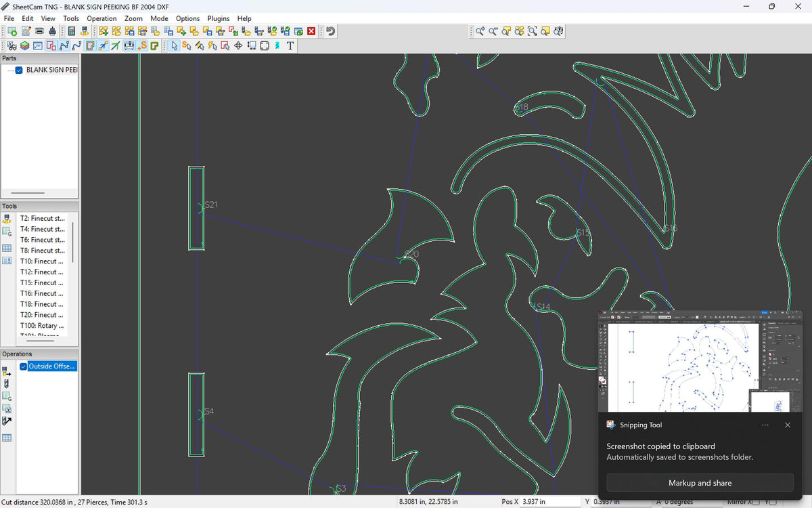
Task: Select tool T15: Finecut in Tools list
Action: (43, 282)
